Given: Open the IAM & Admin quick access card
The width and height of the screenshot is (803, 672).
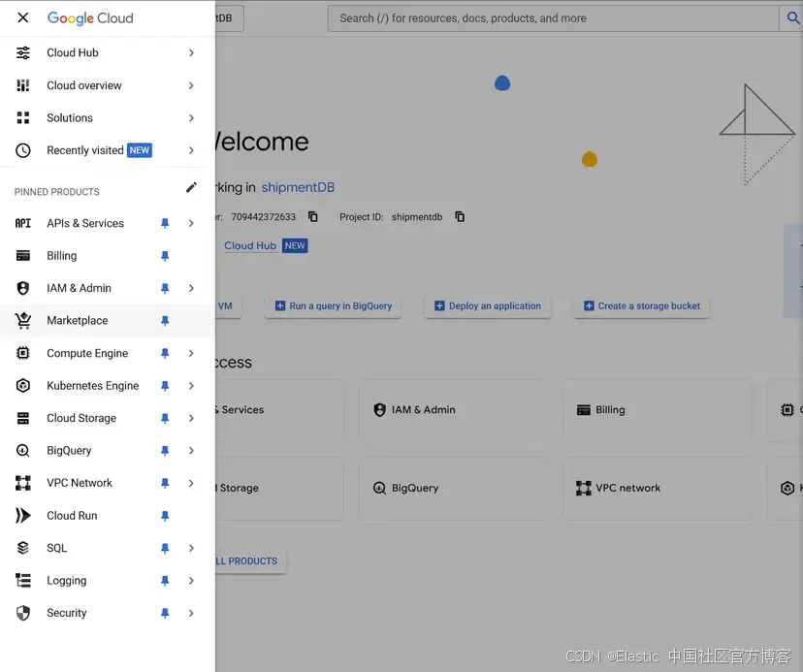Looking at the screenshot, I should point(454,410).
